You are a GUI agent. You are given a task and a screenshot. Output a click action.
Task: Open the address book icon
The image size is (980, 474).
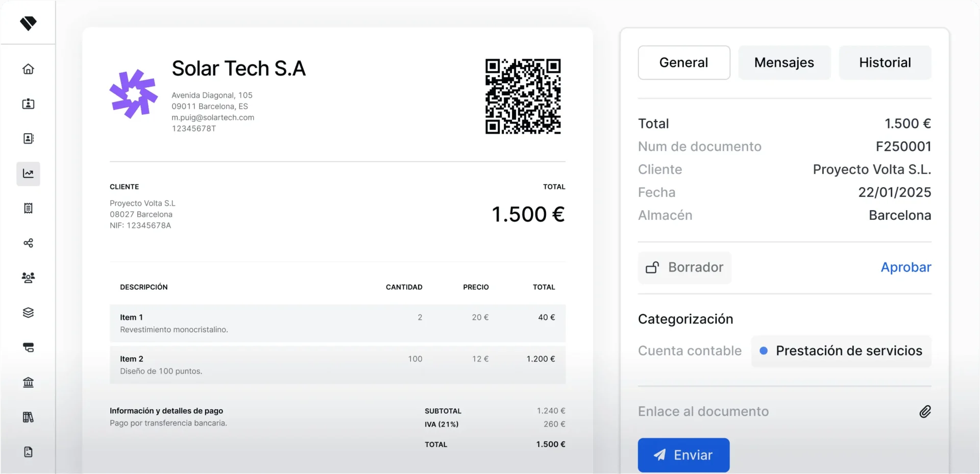(x=29, y=138)
